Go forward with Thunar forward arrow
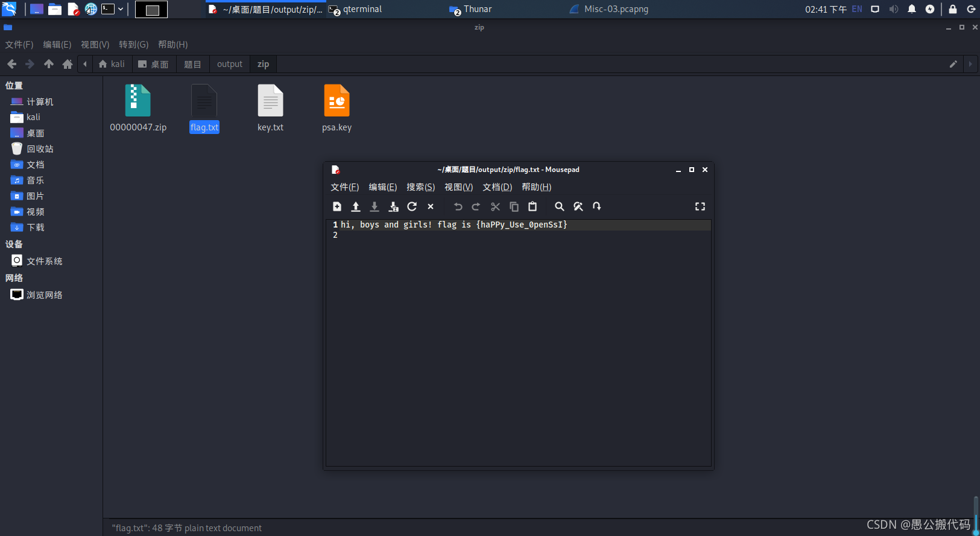 (30, 64)
